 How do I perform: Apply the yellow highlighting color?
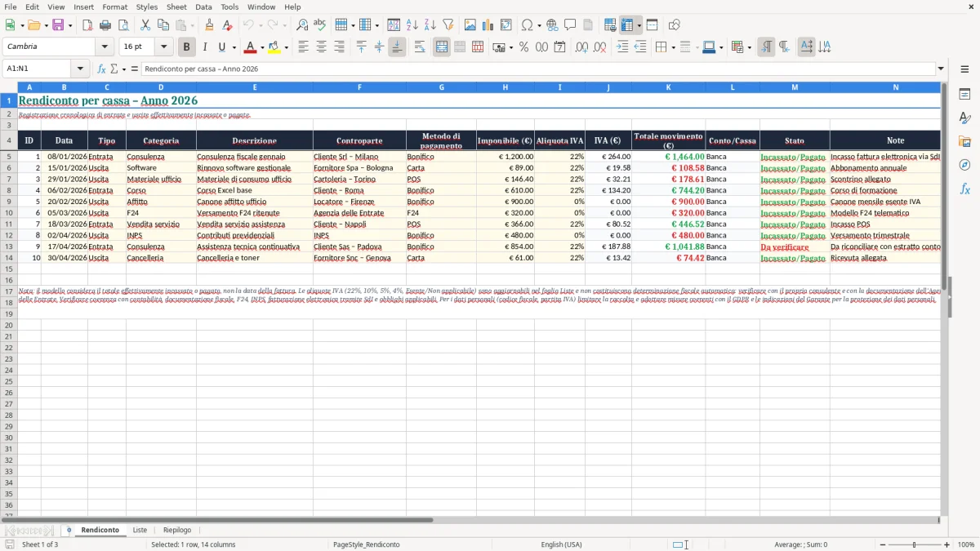click(x=274, y=47)
